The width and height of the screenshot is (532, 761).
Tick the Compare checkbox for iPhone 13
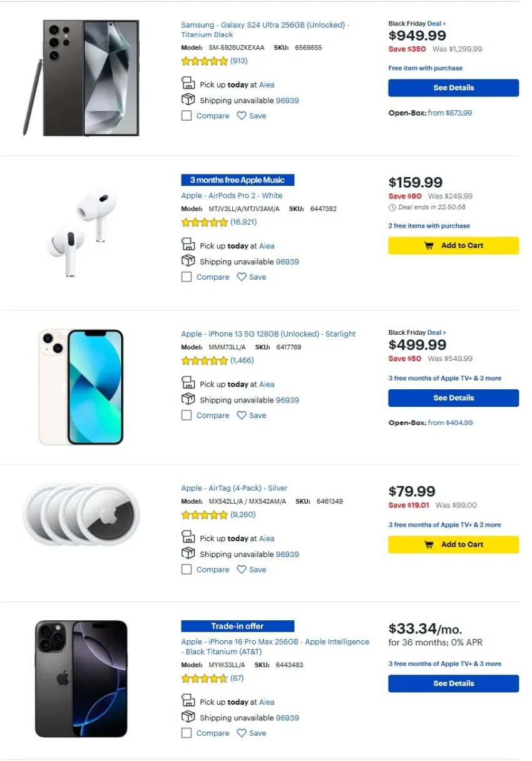click(x=187, y=416)
